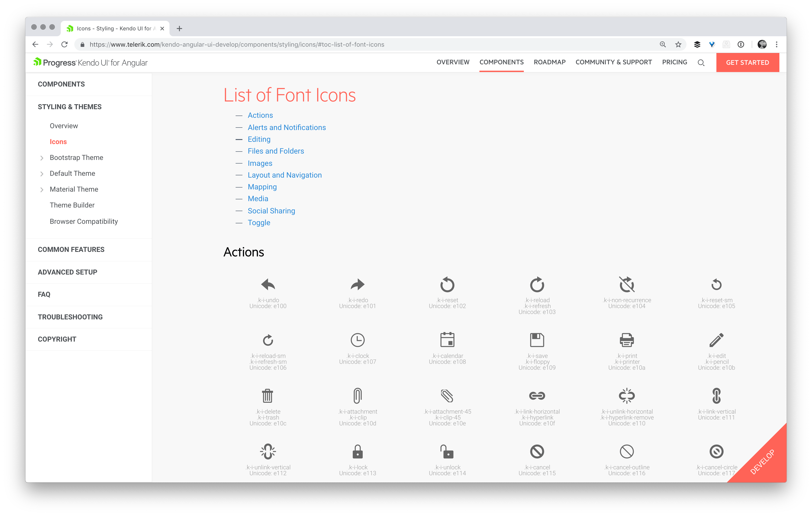
Task: Expand the Bootstrap Theme tree item
Action: (x=42, y=158)
